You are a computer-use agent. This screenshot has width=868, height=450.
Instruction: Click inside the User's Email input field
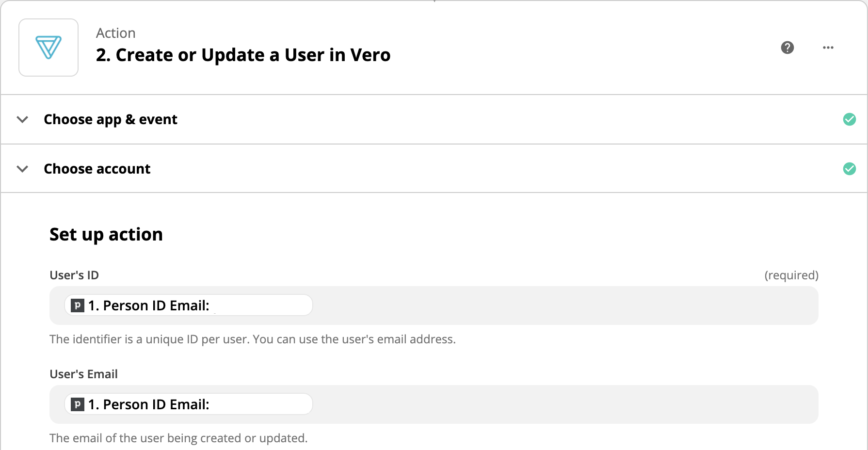[x=485, y=404]
